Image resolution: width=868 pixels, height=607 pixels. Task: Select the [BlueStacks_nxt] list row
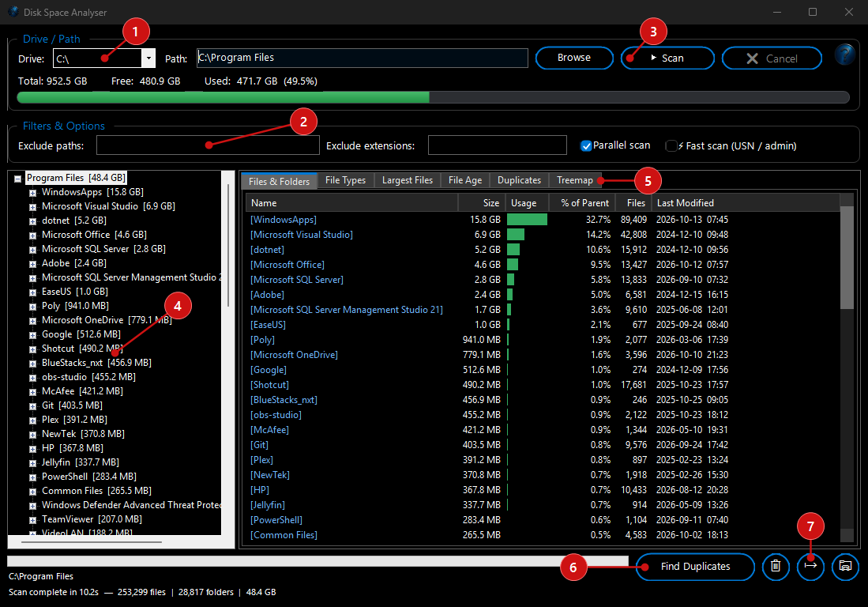click(x=543, y=399)
